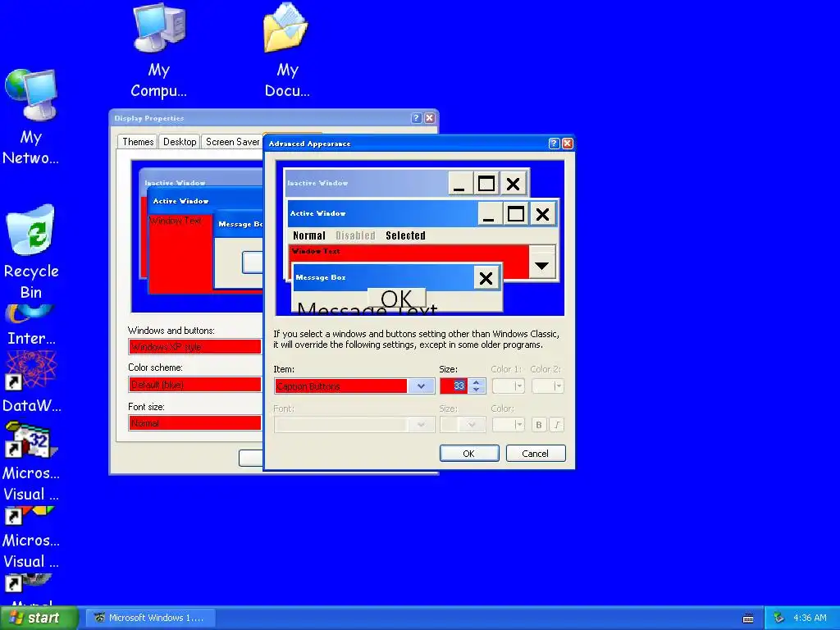Click the keyboard icon in system tray
This screenshot has height=630, width=840.
748,619
